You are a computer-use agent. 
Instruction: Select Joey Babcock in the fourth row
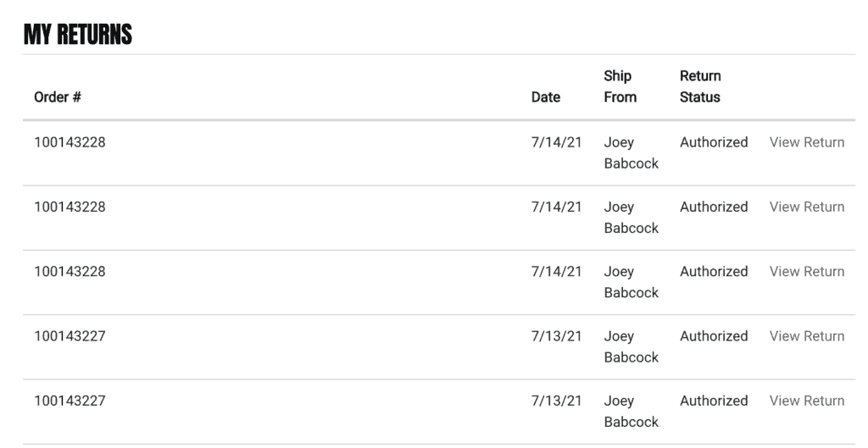(631, 346)
